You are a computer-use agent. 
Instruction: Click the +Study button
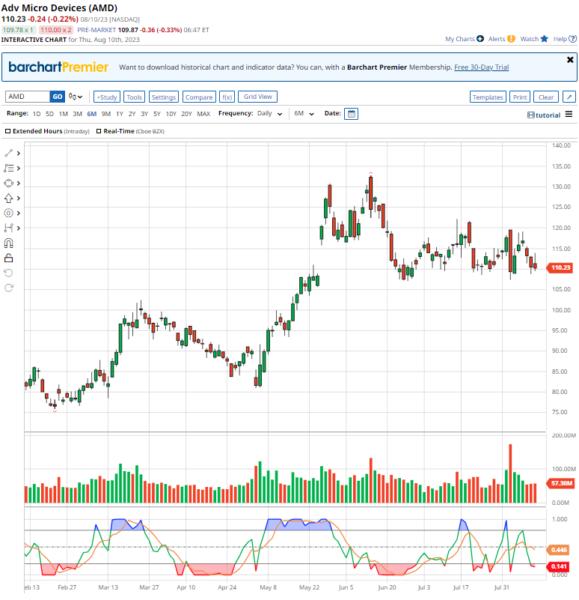click(x=107, y=97)
